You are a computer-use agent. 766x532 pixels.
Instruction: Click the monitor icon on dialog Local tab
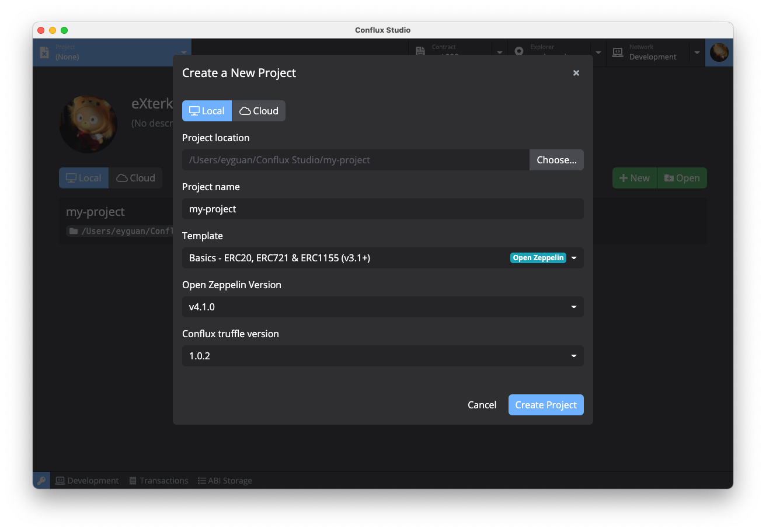(194, 111)
